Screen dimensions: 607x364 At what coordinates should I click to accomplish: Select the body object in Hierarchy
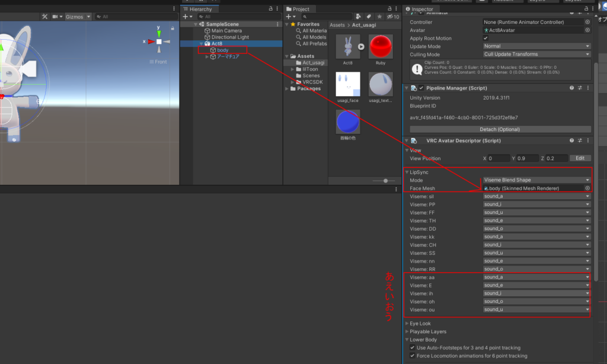(223, 50)
